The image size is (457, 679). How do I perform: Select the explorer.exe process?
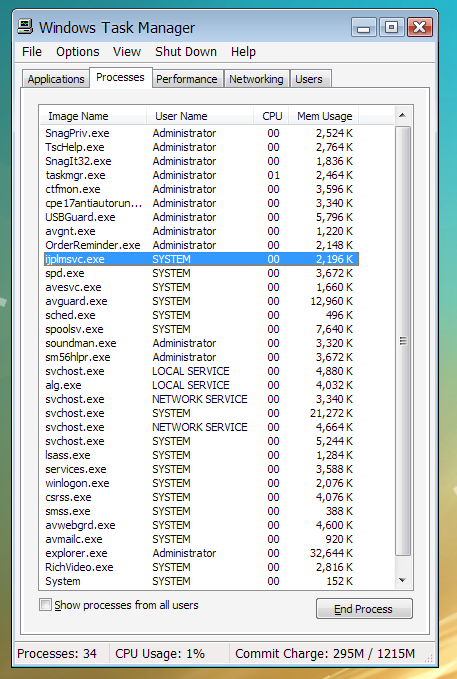[201, 553]
